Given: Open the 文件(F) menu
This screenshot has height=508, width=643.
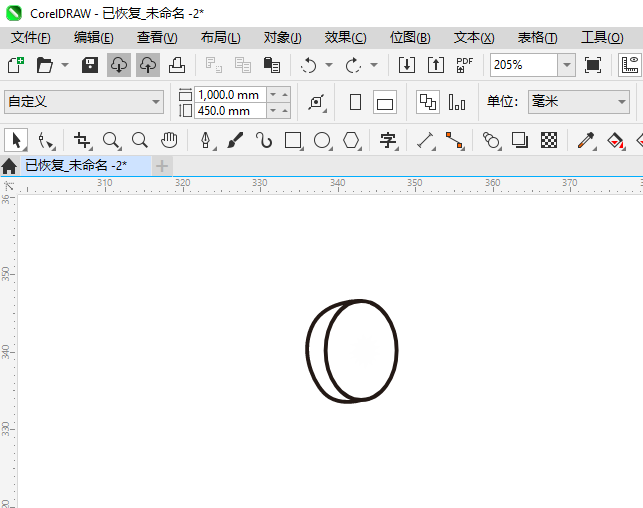Looking at the screenshot, I should click(x=31, y=38).
